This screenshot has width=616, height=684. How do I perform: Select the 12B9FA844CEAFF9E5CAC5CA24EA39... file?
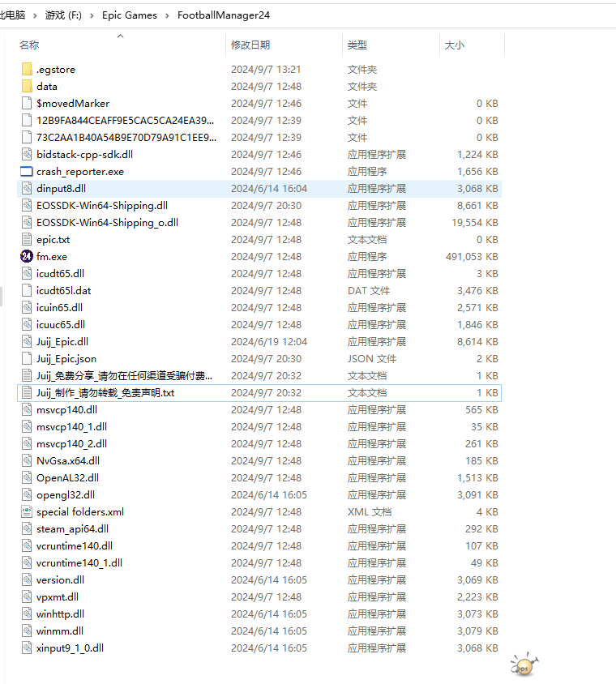[x=125, y=120]
